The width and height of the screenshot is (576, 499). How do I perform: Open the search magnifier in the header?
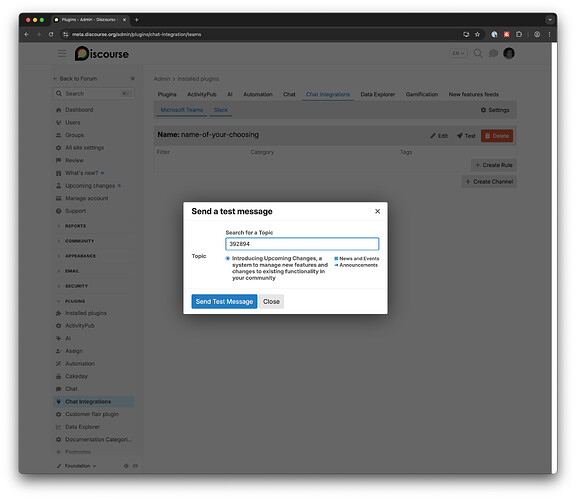point(478,53)
